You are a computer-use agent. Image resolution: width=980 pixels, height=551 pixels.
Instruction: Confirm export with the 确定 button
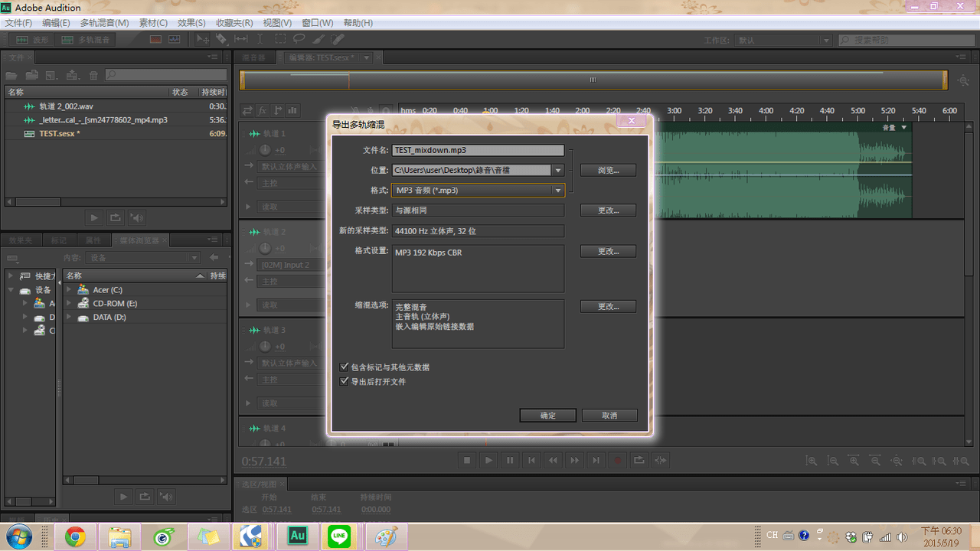547,416
